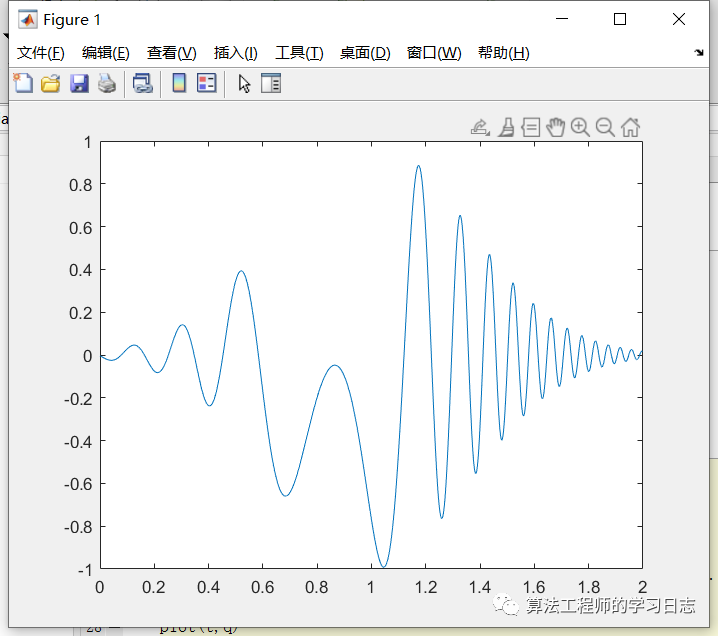Insert a legend from the toolbar
This screenshot has height=636, width=718.
[x=207, y=83]
